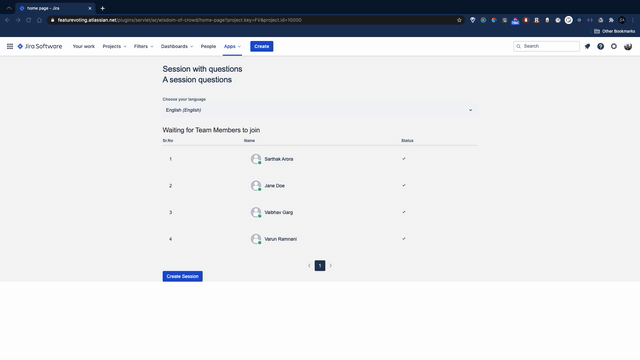The image size is (640, 360).
Task: Expand the Apps dropdown menu
Action: click(x=232, y=47)
